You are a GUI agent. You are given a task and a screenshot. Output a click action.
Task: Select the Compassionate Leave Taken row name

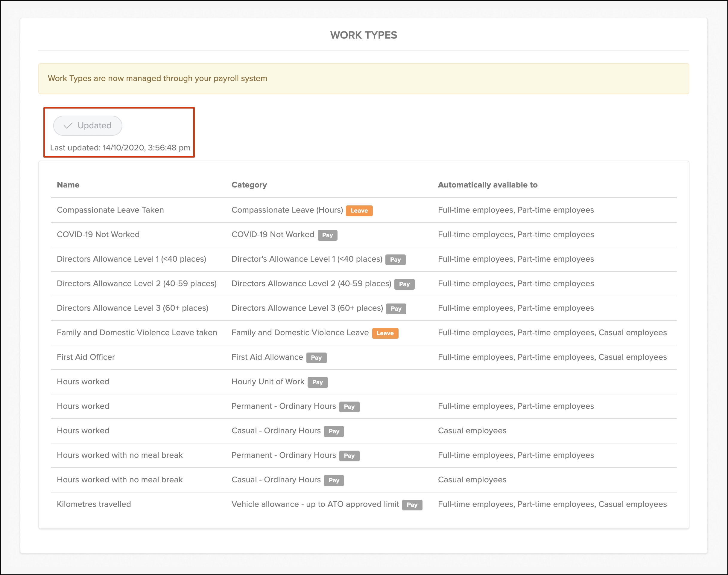point(110,210)
